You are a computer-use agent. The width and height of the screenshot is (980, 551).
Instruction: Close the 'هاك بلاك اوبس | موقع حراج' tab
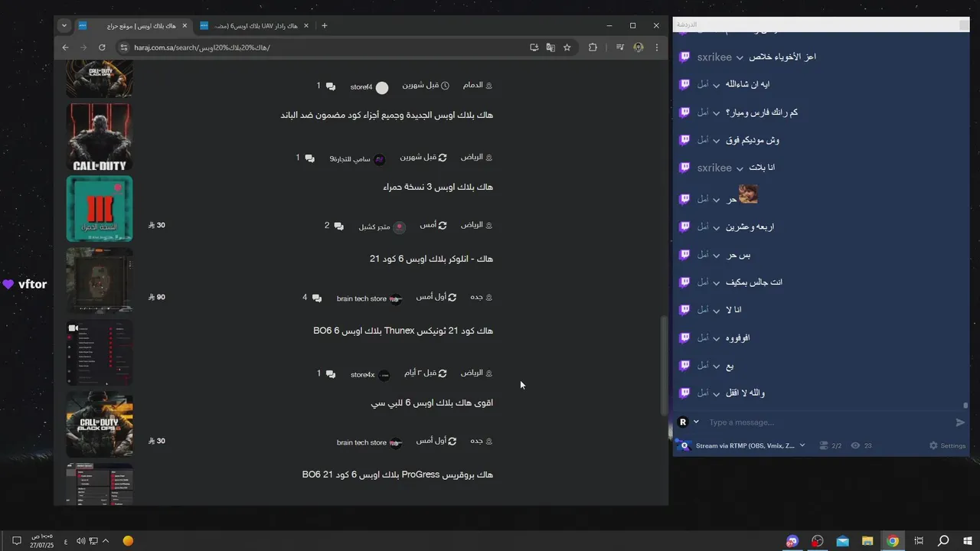[x=185, y=25]
